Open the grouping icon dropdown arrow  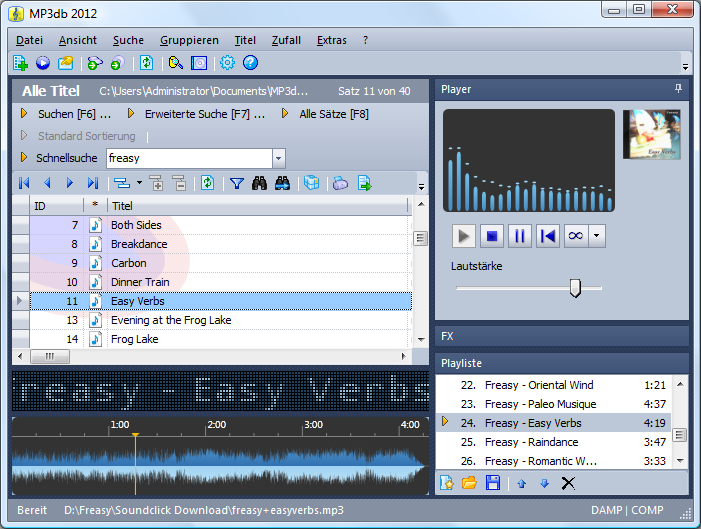139,183
